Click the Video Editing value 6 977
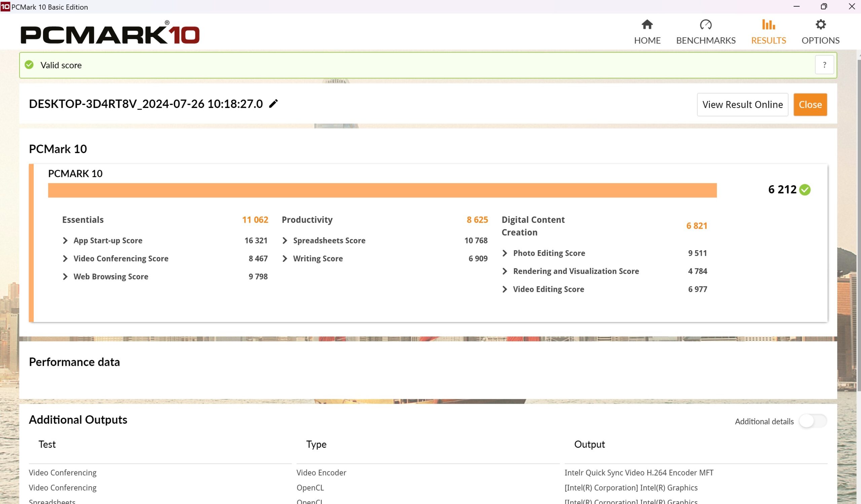This screenshot has height=504, width=861. point(697,289)
